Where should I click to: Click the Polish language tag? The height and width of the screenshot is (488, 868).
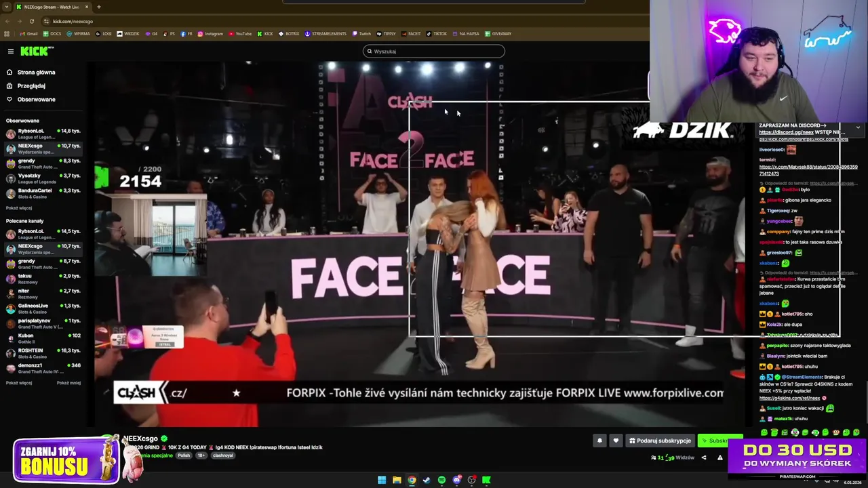(x=184, y=455)
